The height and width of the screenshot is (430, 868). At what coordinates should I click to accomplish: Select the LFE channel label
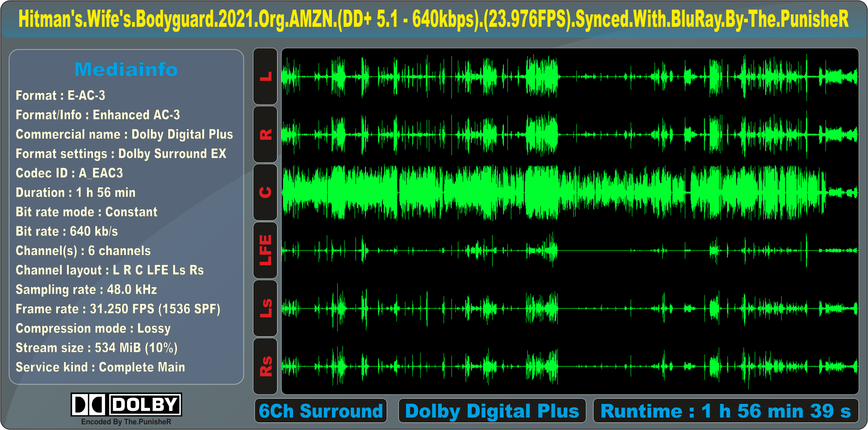[x=265, y=250]
